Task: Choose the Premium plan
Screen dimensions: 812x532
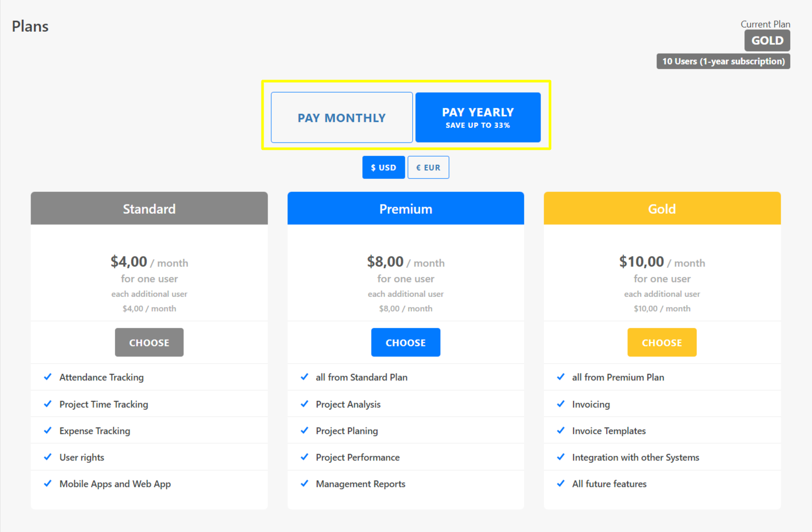Action: point(405,342)
